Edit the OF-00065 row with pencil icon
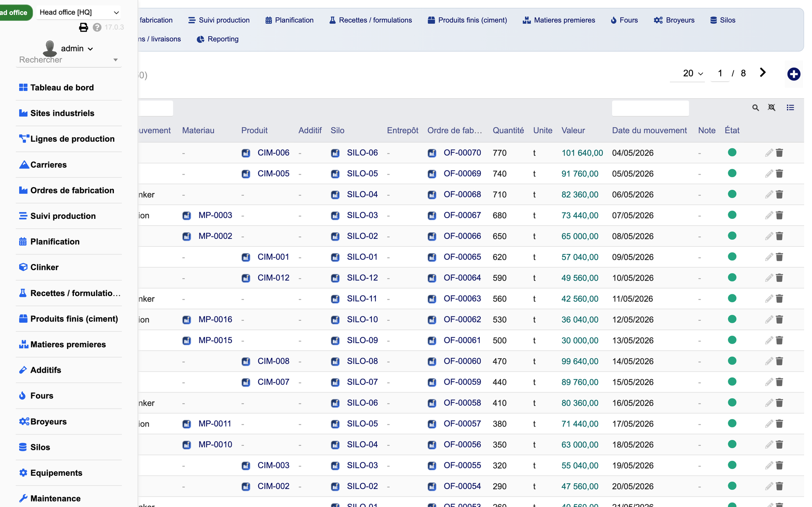812x507 pixels. [x=769, y=257]
